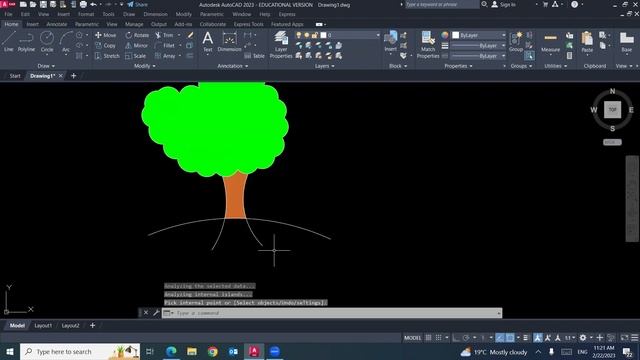Click the Save icon in quick access toolbar
This screenshot has height=360, width=640.
43,4
